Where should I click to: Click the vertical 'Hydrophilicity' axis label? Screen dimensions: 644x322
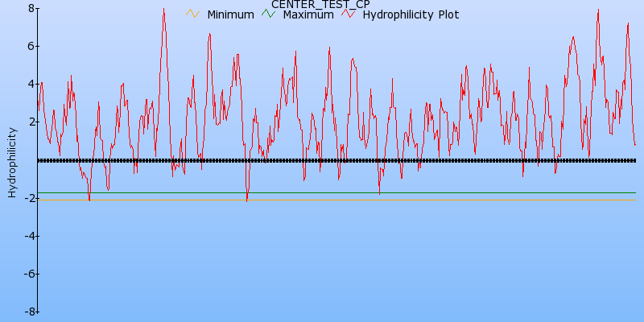click(11, 161)
